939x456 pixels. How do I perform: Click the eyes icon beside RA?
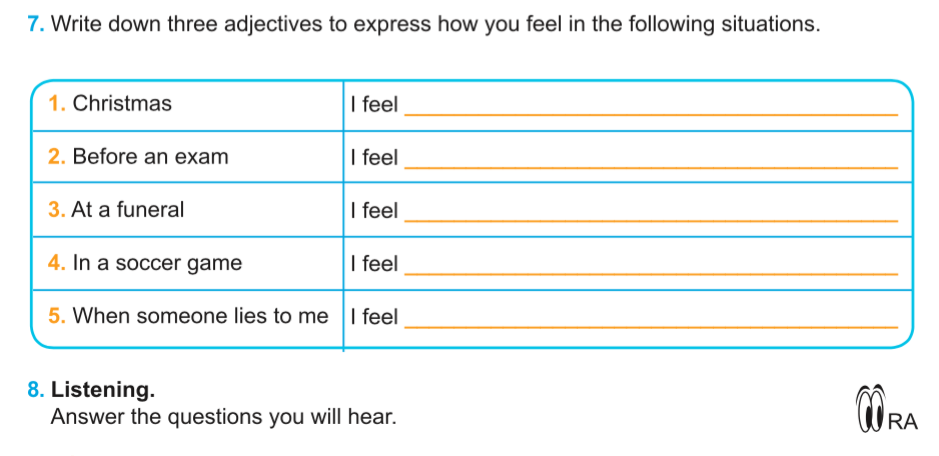click(870, 412)
